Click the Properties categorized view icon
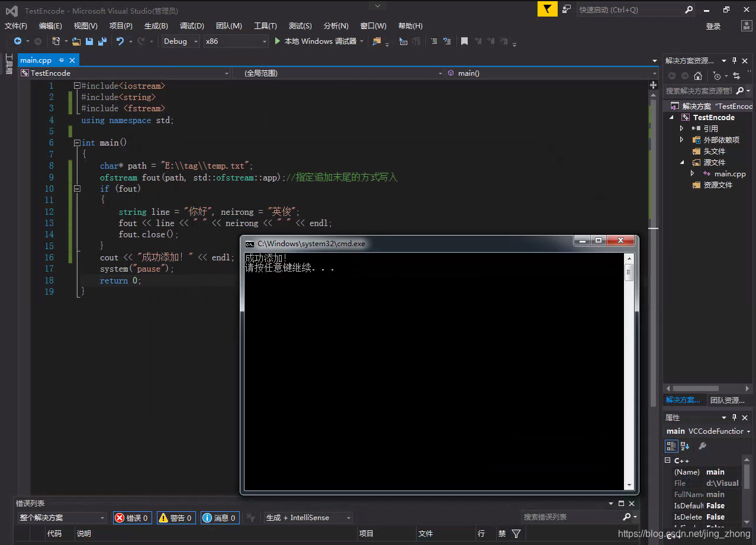 [671, 446]
